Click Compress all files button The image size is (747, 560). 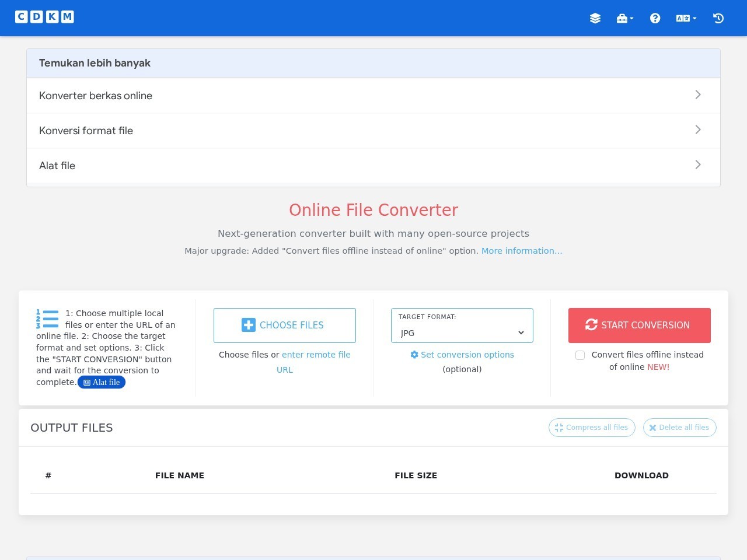pyautogui.click(x=592, y=428)
